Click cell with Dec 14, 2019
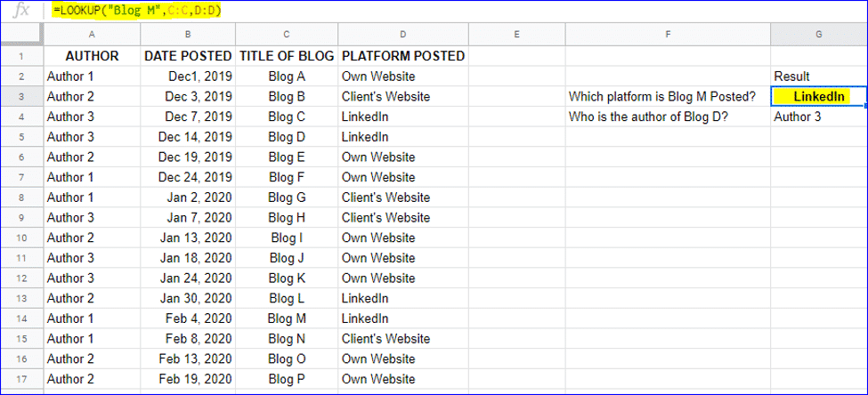 [x=188, y=137]
